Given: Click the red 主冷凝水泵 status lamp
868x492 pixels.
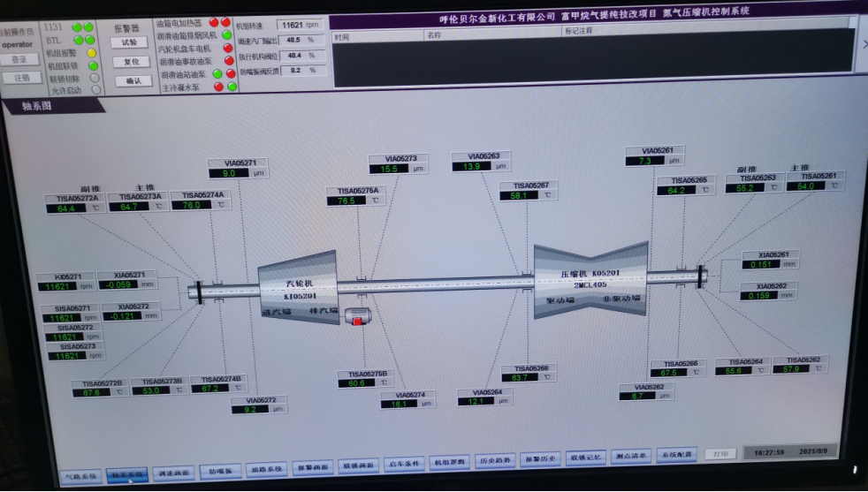Looking at the screenshot, I should (x=218, y=87).
